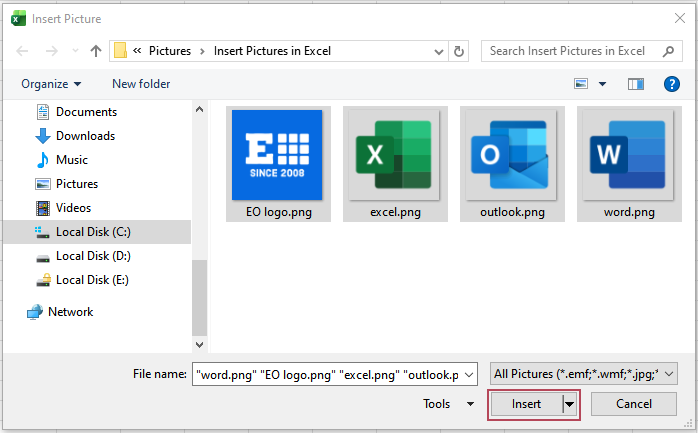This screenshot has height=433, width=698.
Task: Expand the Organize dropdown menu
Action: point(51,84)
